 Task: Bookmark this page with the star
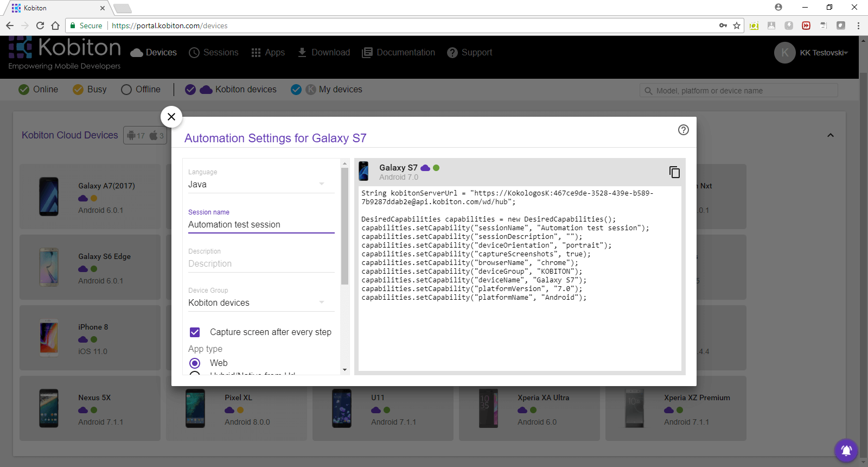tap(737, 26)
